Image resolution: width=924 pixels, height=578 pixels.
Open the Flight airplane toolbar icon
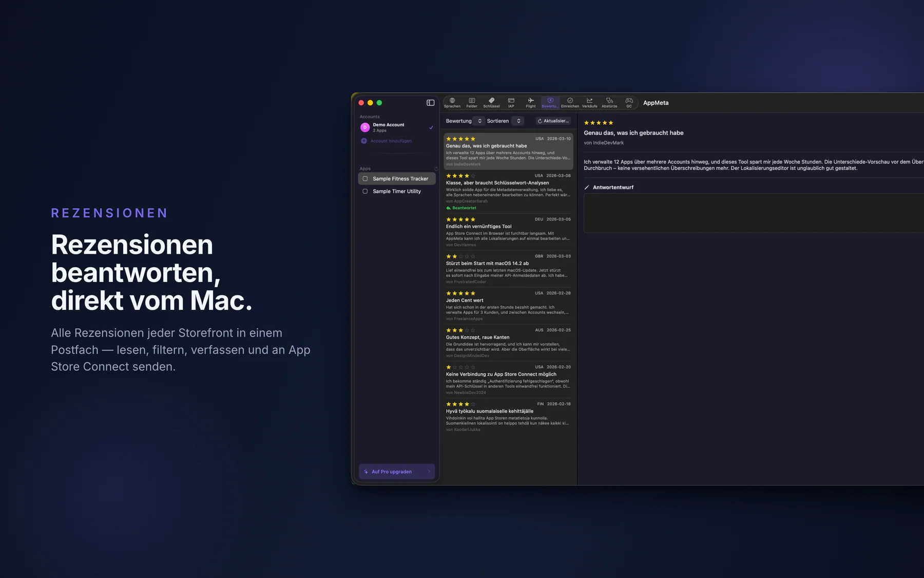[x=531, y=103]
